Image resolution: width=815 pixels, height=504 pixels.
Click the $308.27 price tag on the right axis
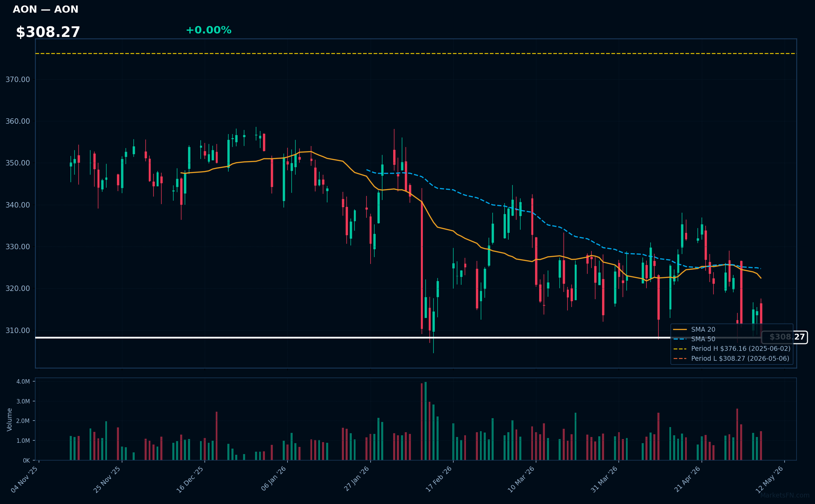point(785,337)
